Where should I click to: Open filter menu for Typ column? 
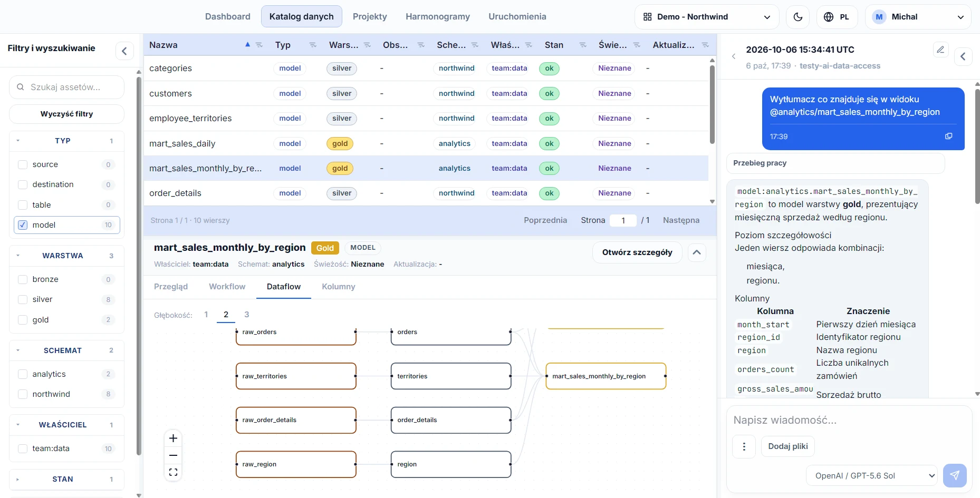pos(313,45)
